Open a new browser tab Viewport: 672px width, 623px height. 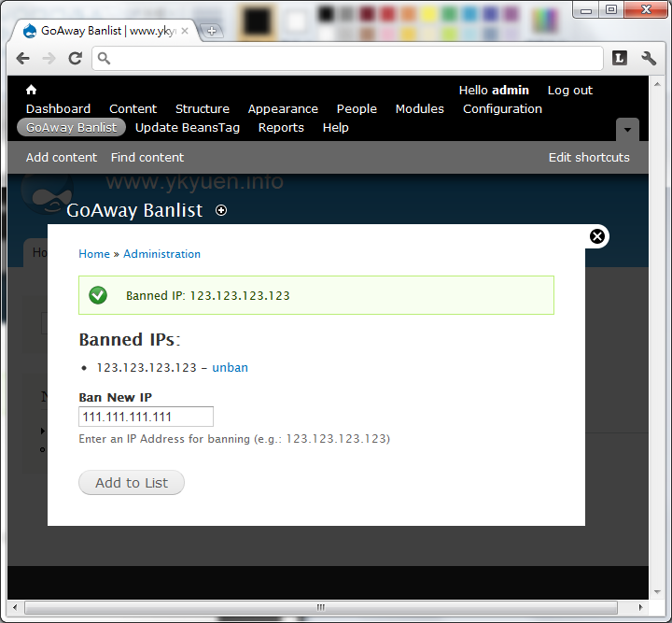pyautogui.click(x=212, y=31)
